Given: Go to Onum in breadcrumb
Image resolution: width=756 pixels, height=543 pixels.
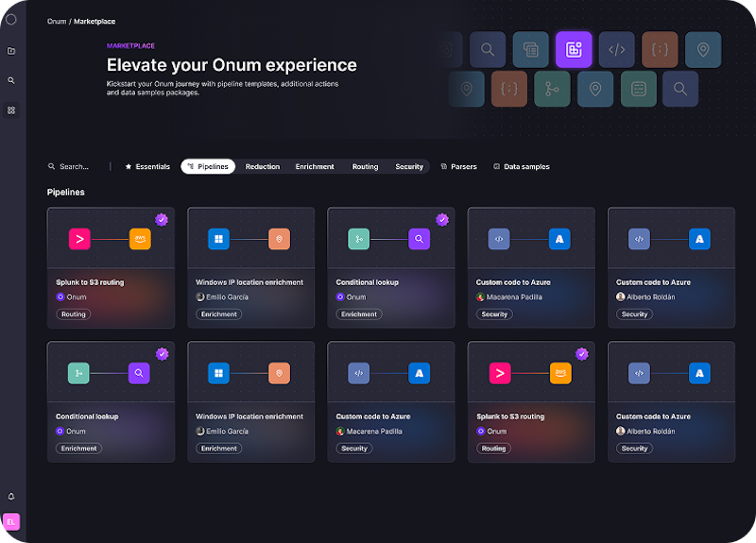Looking at the screenshot, I should pos(57,21).
